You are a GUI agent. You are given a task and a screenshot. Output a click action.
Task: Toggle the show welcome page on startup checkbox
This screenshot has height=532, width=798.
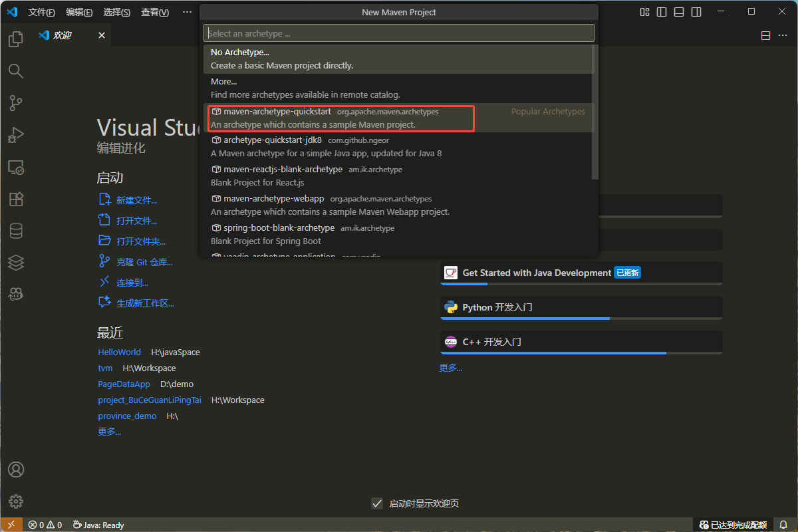[x=377, y=503]
